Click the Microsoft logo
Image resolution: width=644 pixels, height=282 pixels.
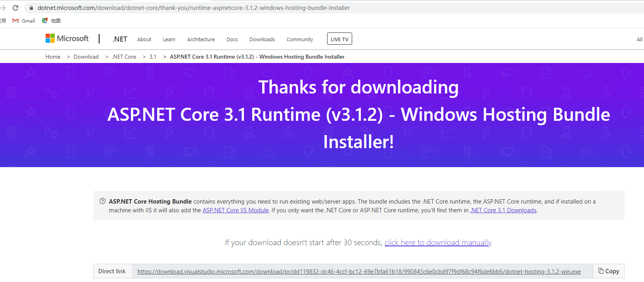[67, 38]
